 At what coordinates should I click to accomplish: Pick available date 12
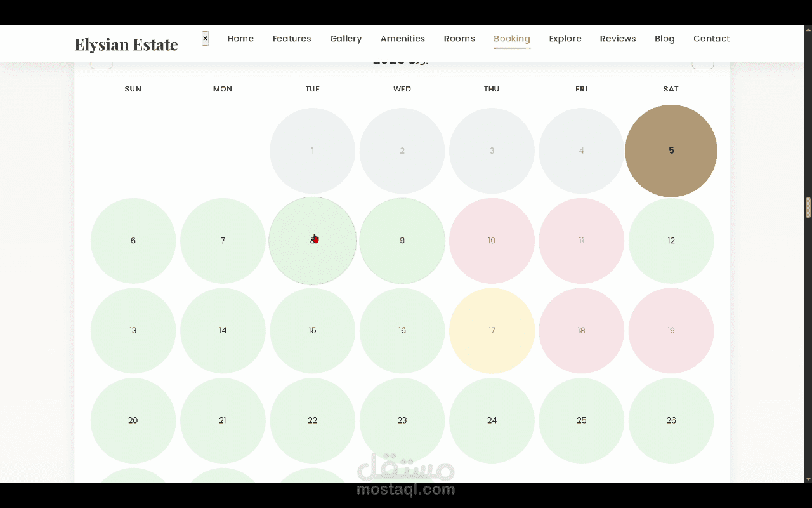click(x=671, y=241)
